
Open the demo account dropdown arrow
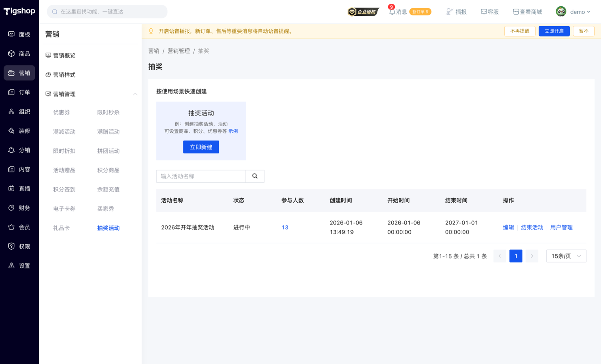[589, 12]
